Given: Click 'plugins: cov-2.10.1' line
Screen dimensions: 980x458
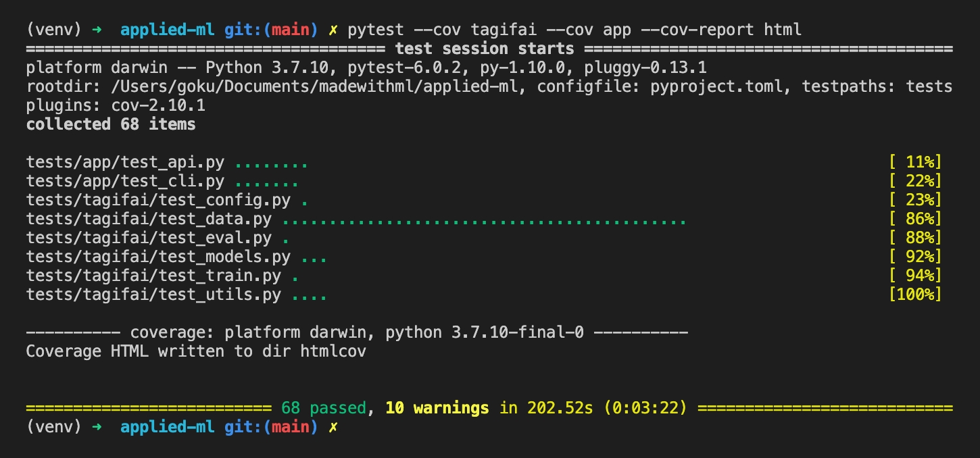Looking at the screenshot, I should coord(116,105).
